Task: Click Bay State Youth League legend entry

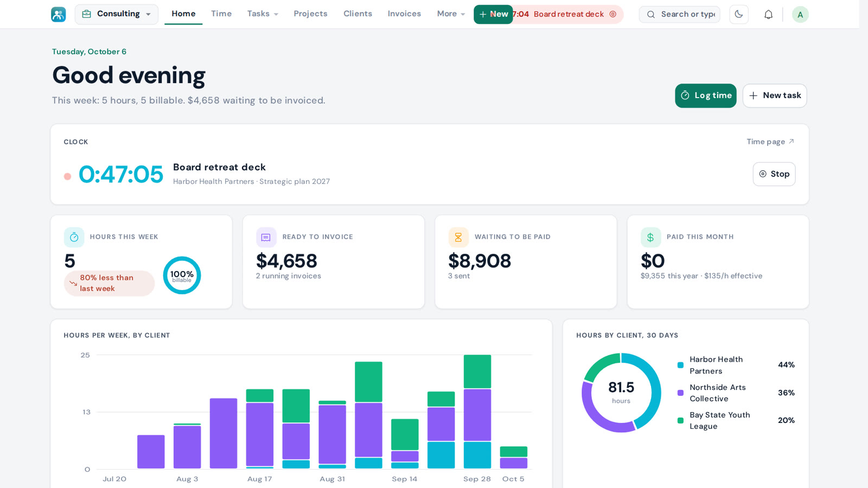Action: pyautogui.click(x=736, y=420)
